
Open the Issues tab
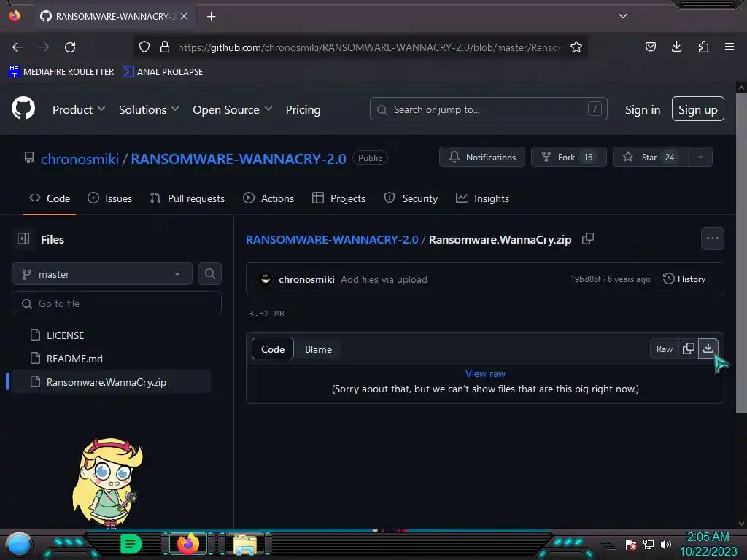click(109, 198)
